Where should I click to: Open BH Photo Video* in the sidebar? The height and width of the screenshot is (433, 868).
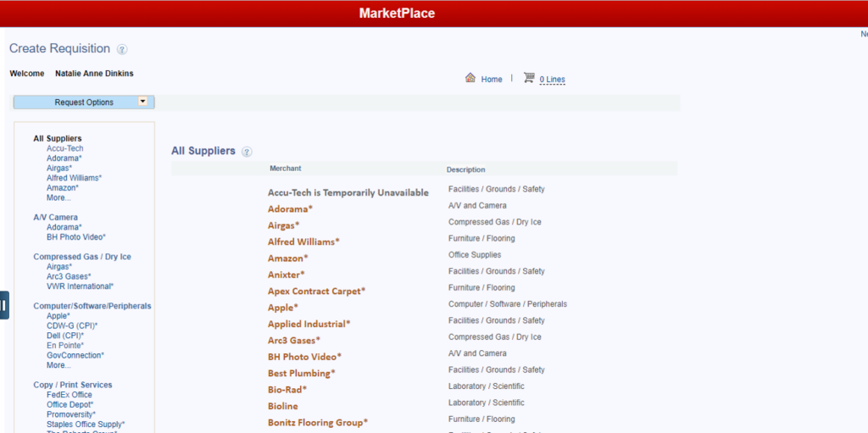pyautogui.click(x=76, y=237)
